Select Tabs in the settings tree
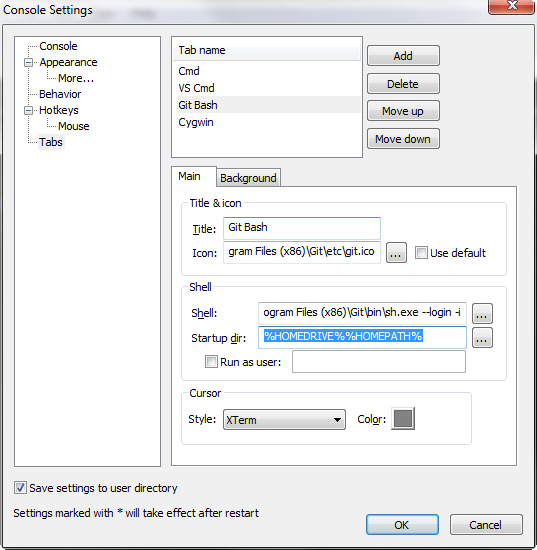 point(51,142)
